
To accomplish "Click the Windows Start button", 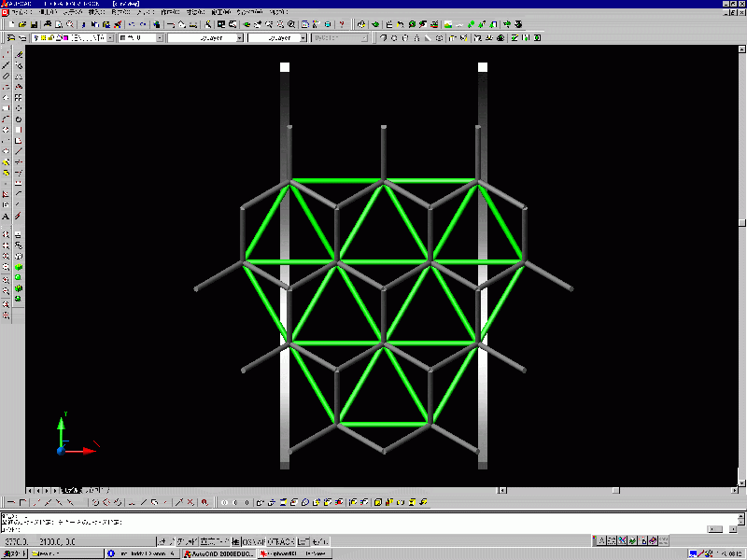I will (x=14, y=553).
